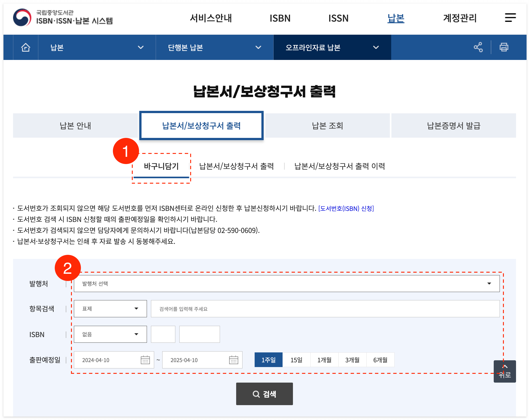
Task: Click the home icon in navigation bar
Action: (x=25, y=47)
